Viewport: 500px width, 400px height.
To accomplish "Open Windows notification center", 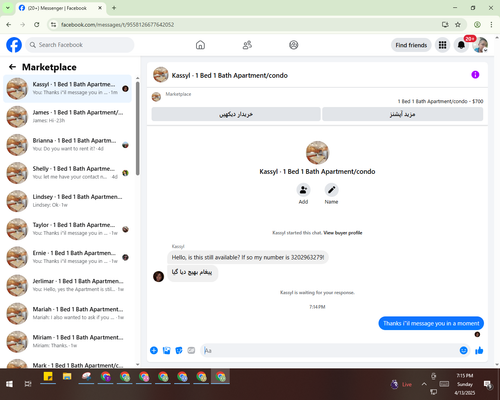I will [488, 385].
